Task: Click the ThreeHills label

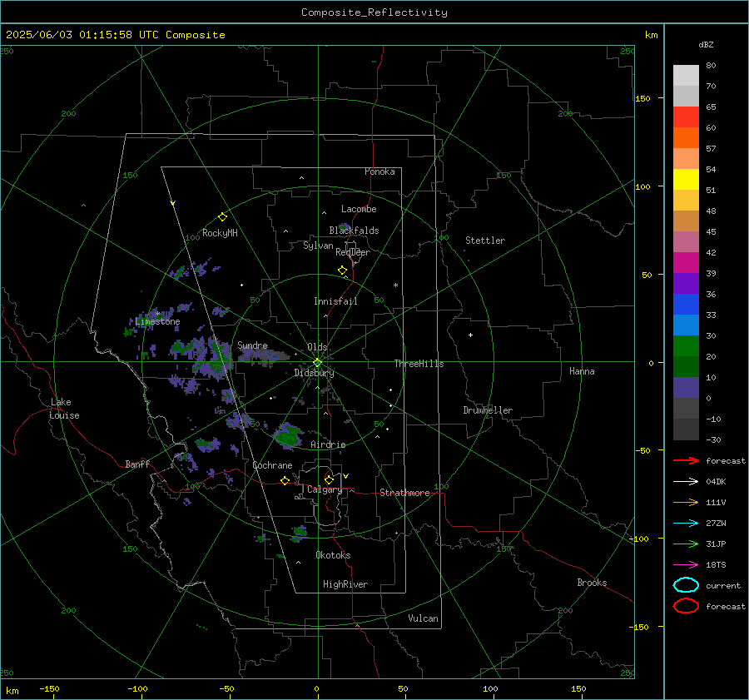Action: click(x=419, y=364)
